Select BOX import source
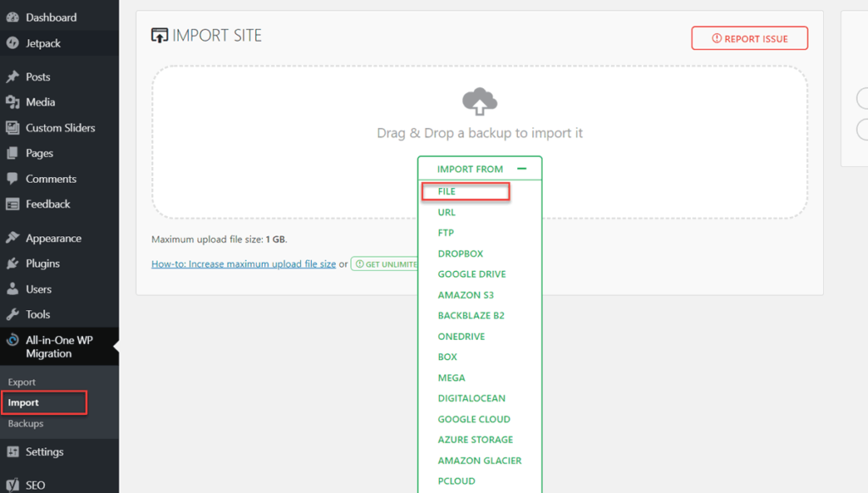The image size is (868, 493). pos(448,357)
